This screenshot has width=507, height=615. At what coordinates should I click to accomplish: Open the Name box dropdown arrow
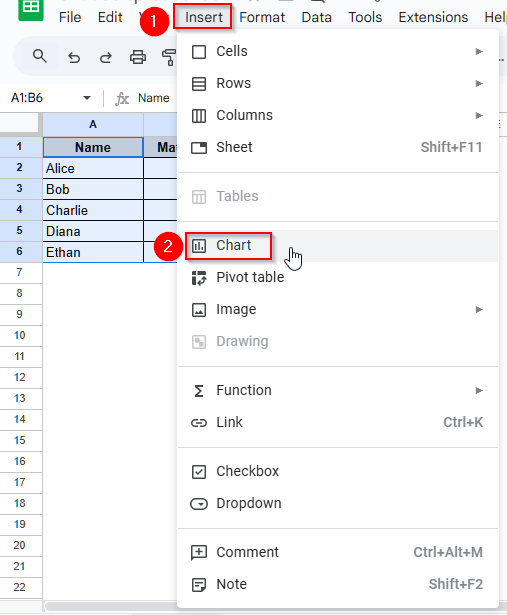pyautogui.click(x=87, y=98)
